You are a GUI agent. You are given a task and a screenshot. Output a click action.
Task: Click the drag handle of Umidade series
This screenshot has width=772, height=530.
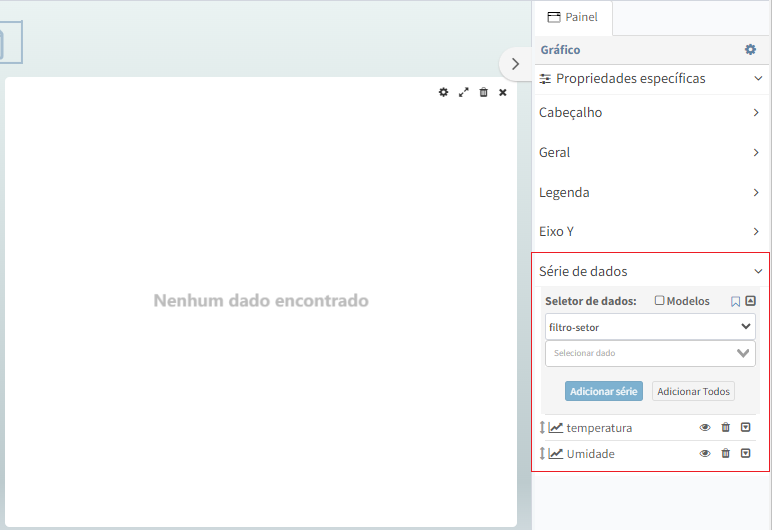(542, 453)
